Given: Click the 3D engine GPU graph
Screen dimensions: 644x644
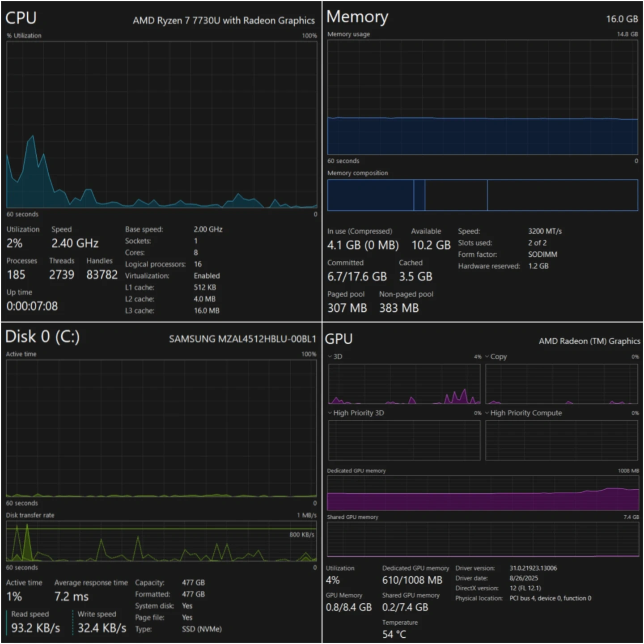Looking at the screenshot, I should pyautogui.click(x=404, y=384).
